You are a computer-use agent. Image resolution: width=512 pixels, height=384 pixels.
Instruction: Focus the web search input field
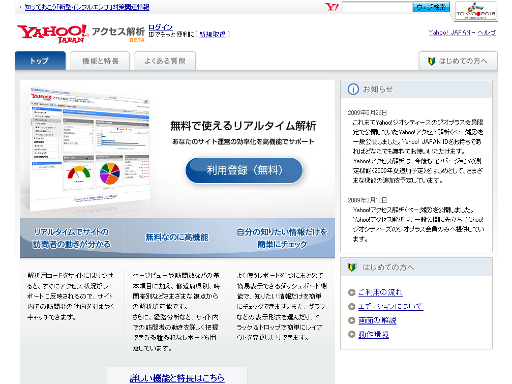click(x=377, y=7)
